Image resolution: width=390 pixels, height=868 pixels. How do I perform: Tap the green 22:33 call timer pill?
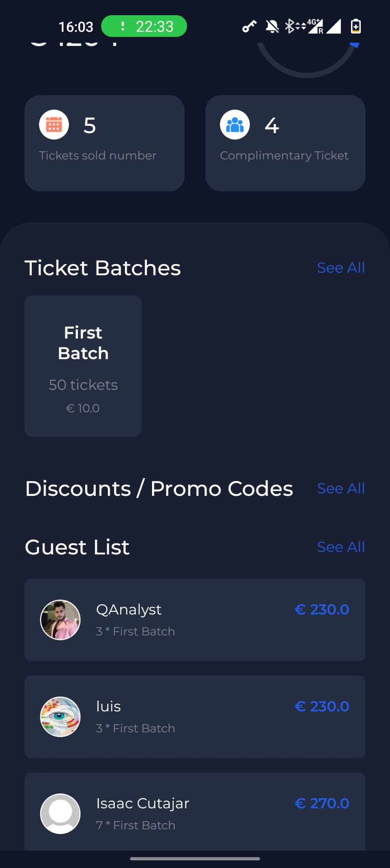(144, 26)
